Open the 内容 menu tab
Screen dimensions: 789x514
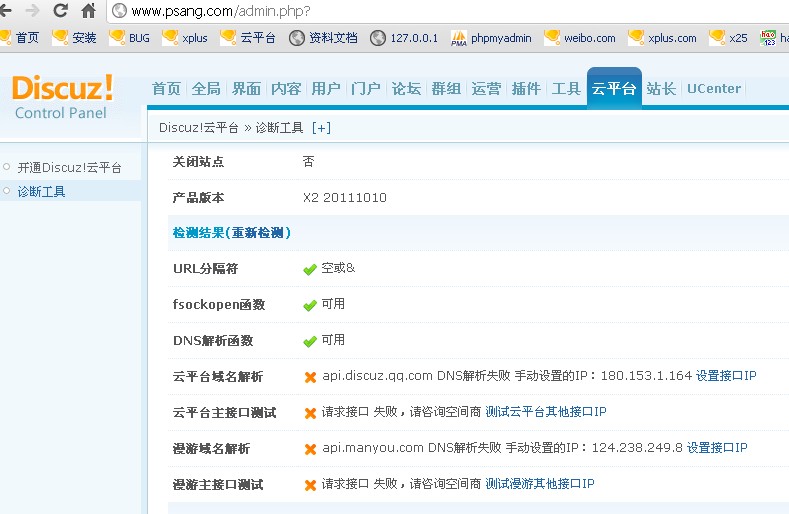(x=286, y=89)
